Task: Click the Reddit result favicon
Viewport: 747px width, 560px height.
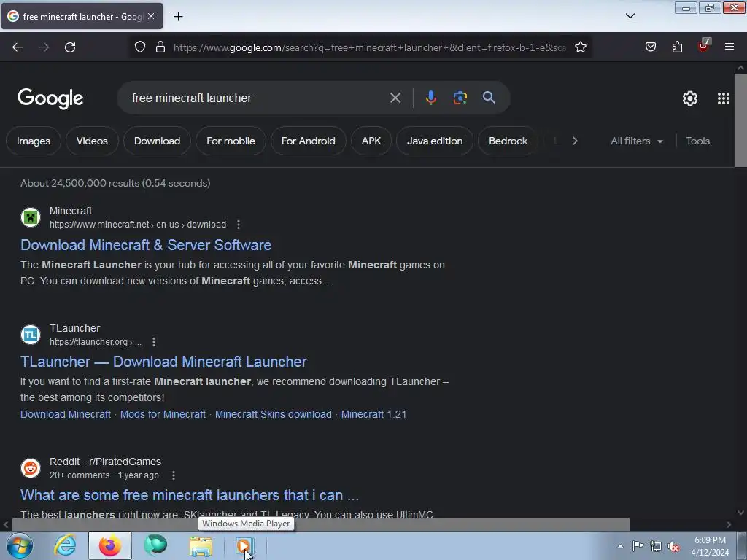Action: [x=31, y=468]
